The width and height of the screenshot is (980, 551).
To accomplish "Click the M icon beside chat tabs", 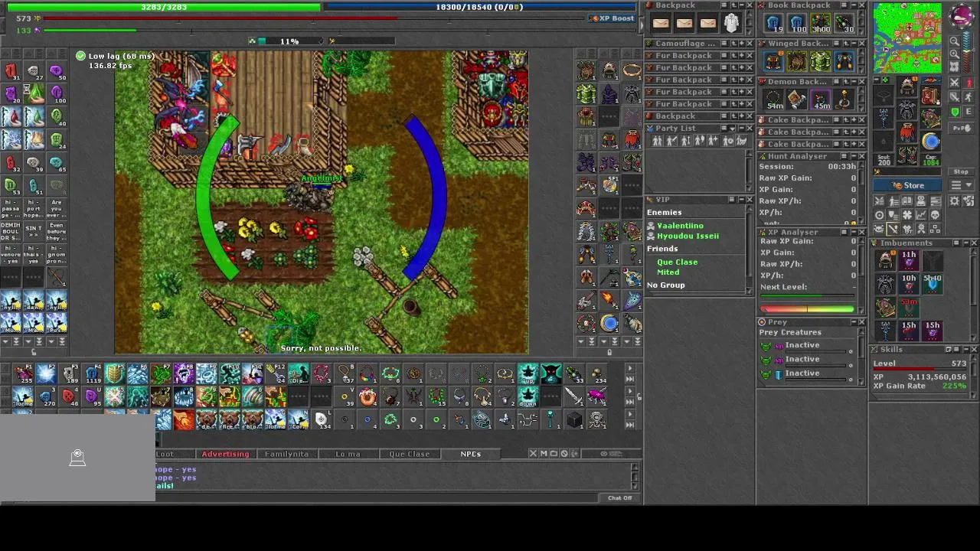I will [544, 453].
